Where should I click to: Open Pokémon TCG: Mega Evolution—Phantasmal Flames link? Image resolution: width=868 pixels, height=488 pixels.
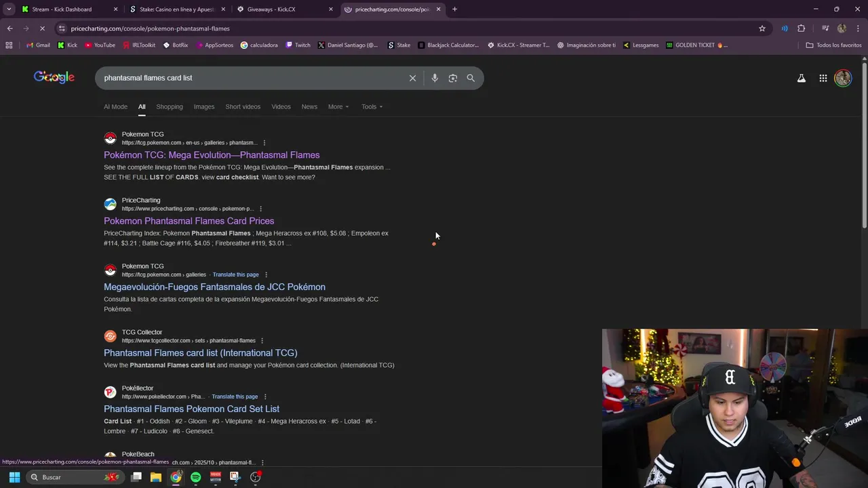tap(212, 155)
